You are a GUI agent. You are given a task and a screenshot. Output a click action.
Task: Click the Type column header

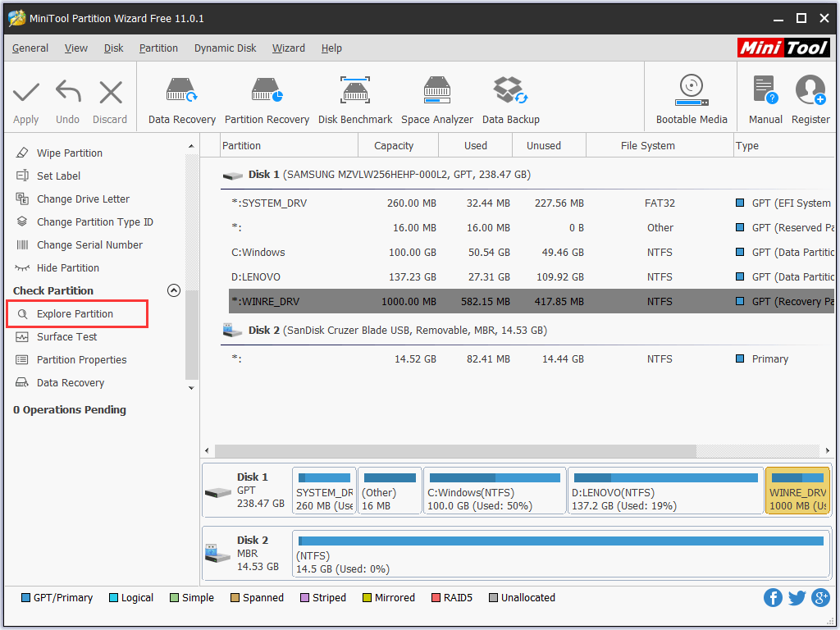pyautogui.click(x=783, y=146)
